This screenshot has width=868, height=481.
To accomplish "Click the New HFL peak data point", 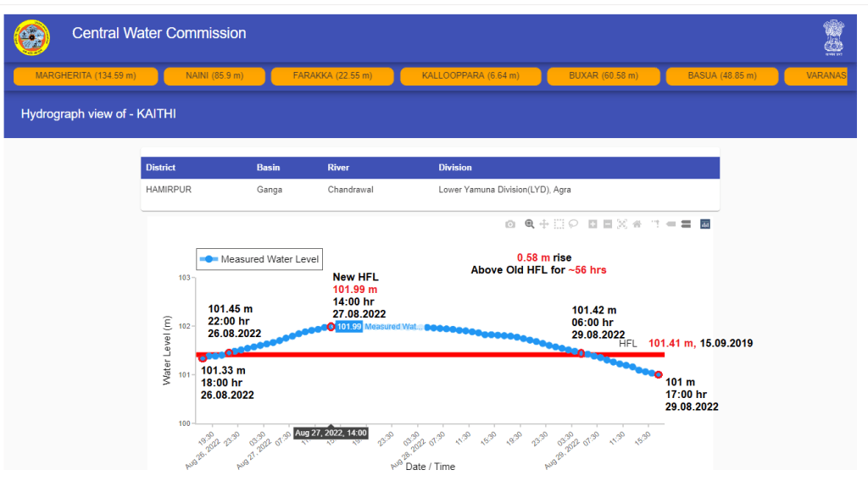I will [331, 326].
